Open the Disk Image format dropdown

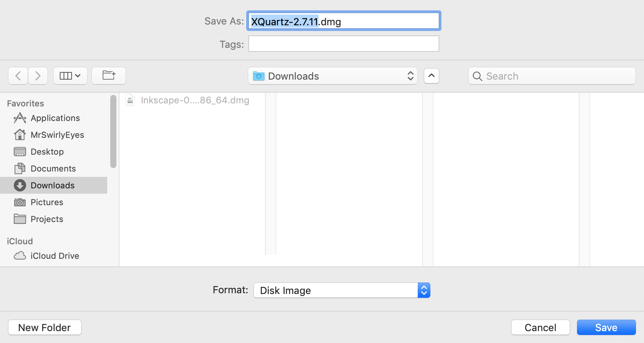pyautogui.click(x=342, y=291)
